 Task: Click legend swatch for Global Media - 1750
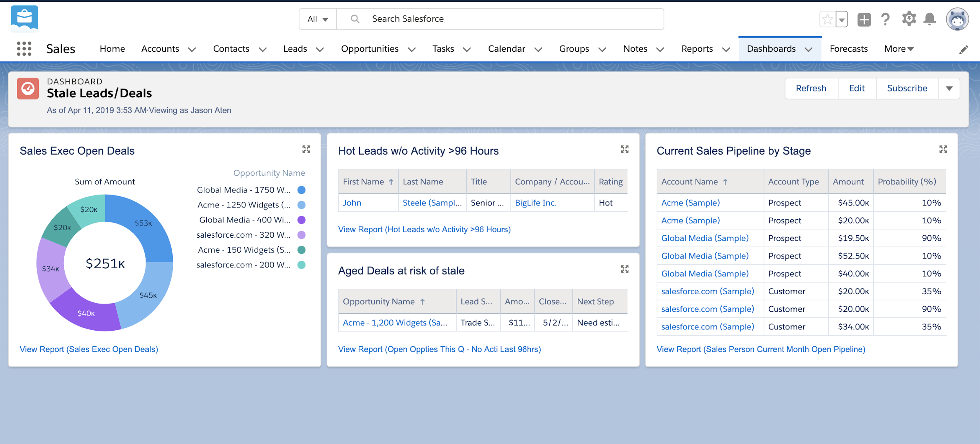tap(301, 190)
